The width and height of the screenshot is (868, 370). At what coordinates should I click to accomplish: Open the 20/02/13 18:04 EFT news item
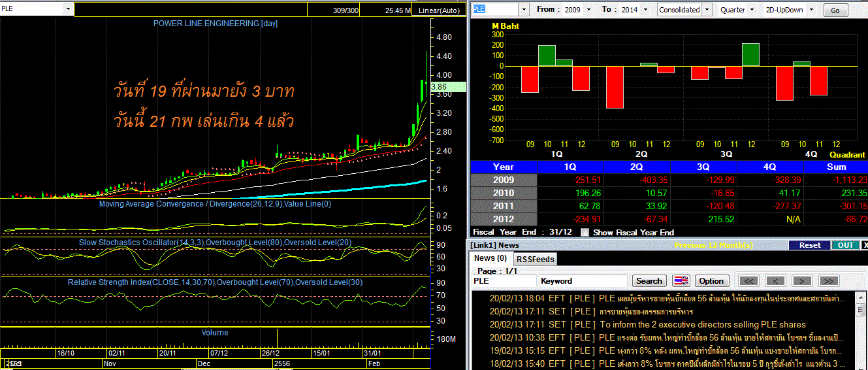[667, 298]
